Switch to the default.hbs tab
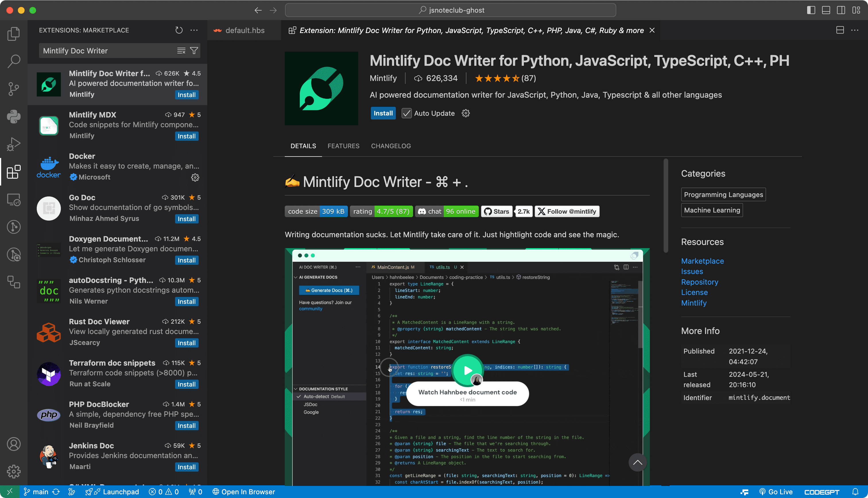The width and height of the screenshot is (868, 498). tap(244, 30)
